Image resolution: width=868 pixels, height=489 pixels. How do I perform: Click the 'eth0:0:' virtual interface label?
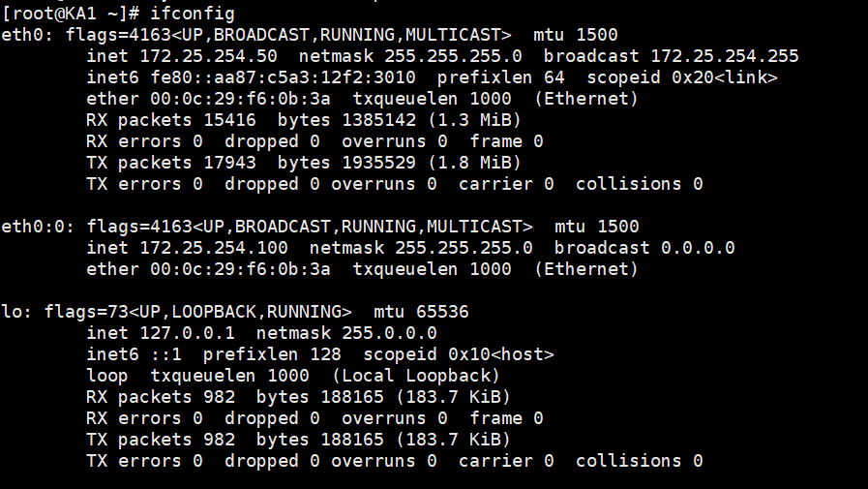38,227
